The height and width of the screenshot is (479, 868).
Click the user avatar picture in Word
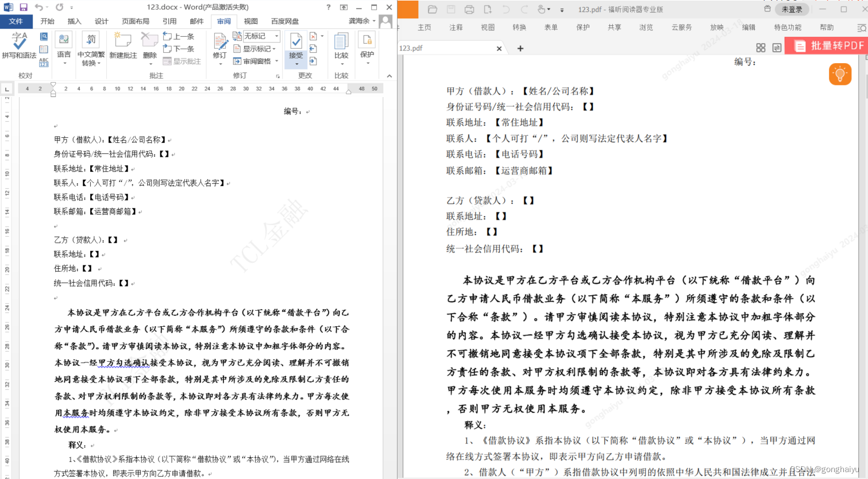[386, 21]
